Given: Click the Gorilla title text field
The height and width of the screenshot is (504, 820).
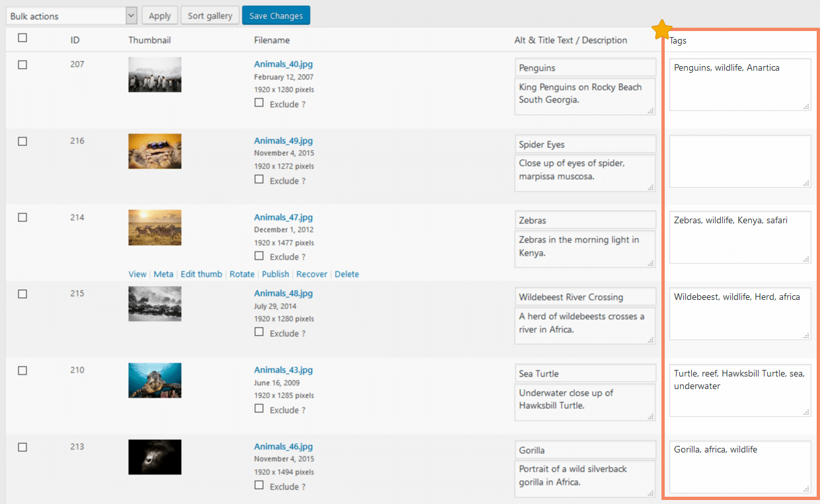Looking at the screenshot, I should coord(585,450).
